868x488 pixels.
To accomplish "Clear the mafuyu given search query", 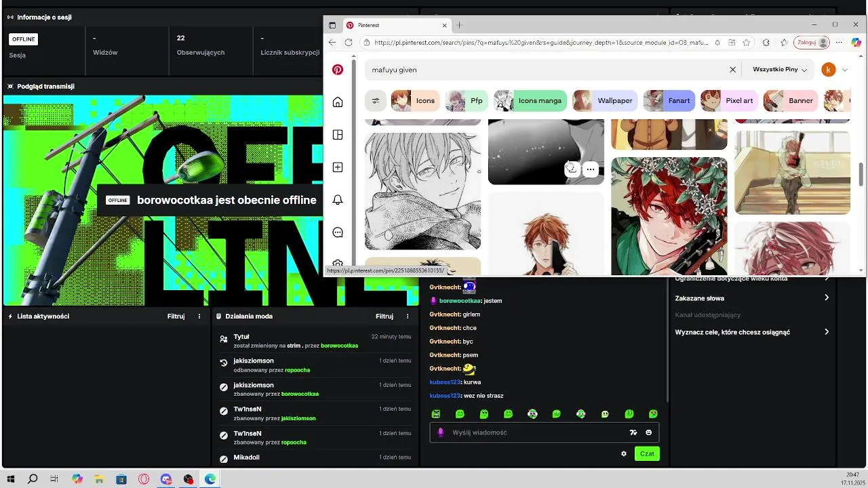I will 732,70.
